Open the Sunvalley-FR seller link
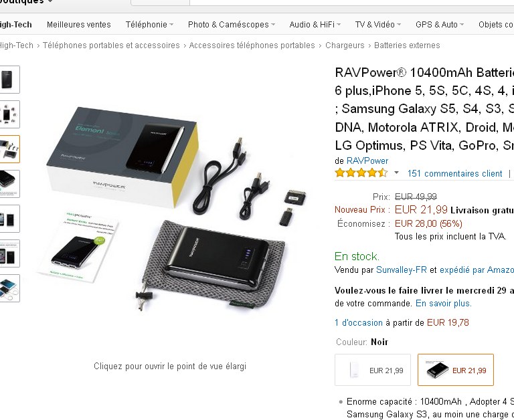 pos(402,270)
